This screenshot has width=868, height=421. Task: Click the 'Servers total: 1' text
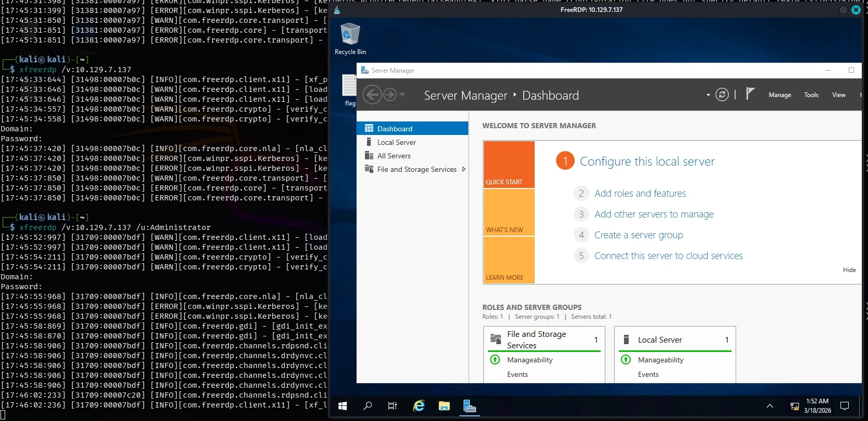tap(591, 317)
